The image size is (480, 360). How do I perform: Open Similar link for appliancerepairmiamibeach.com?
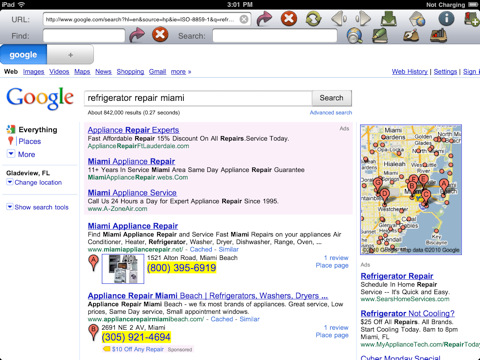tap(249, 319)
